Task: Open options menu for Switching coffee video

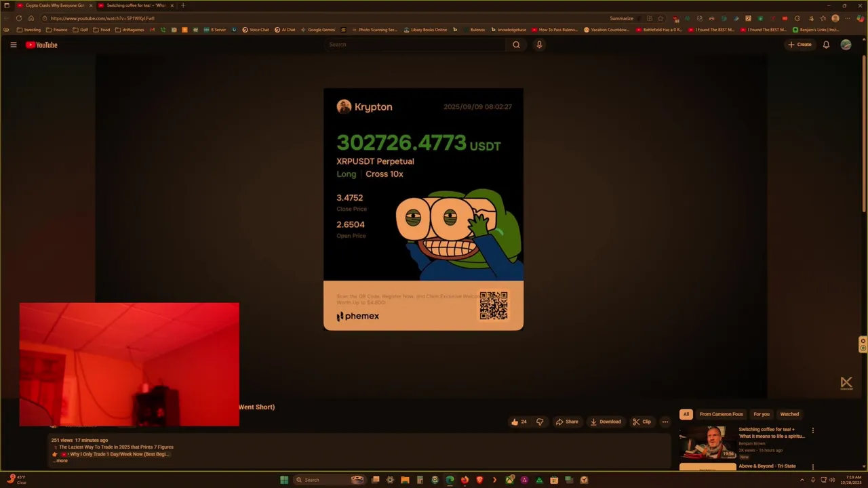Action: click(x=812, y=430)
